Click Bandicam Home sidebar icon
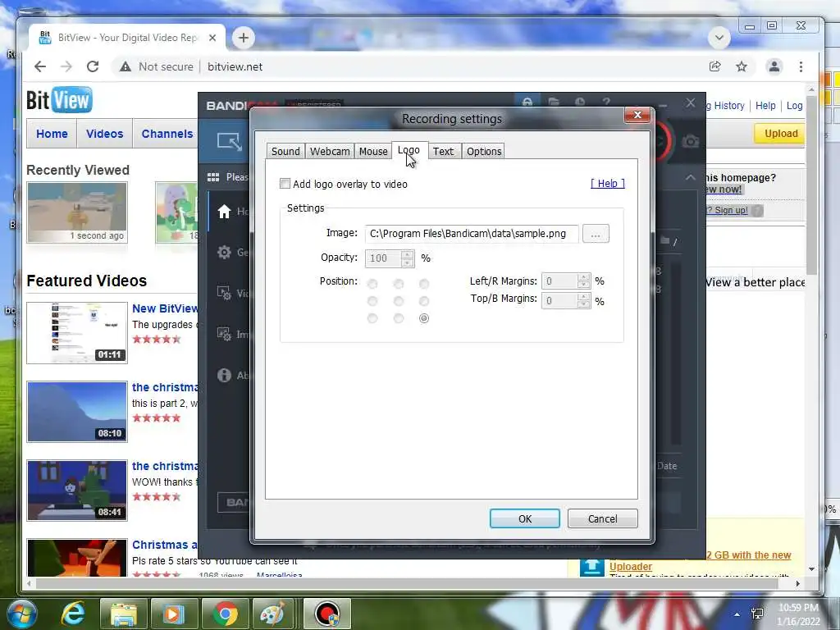The image size is (840, 630). (224, 212)
